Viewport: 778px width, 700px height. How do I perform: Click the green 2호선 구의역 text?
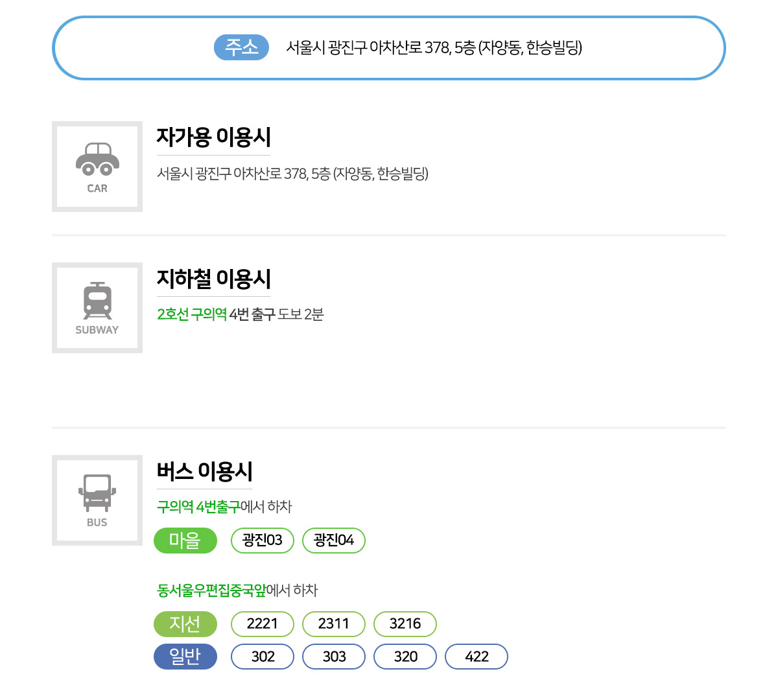click(192, 314)
